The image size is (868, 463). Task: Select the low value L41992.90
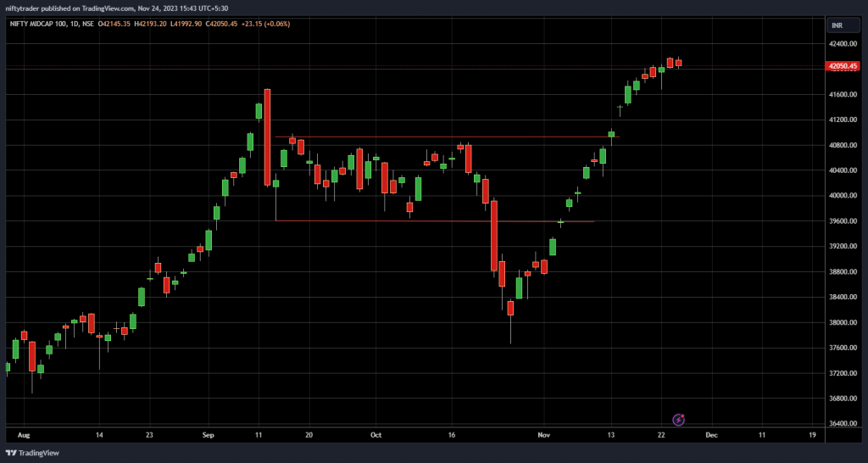click(x=186, y=24)
